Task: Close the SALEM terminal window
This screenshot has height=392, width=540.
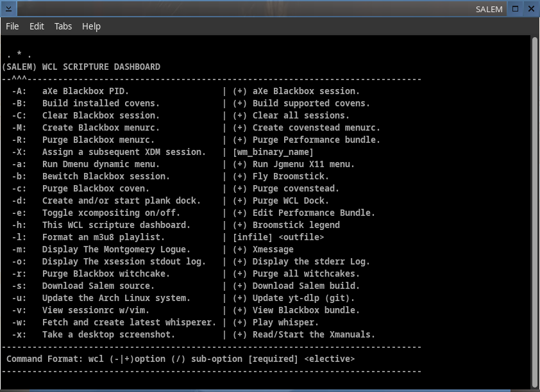Action: pyautogui.click(x=531, y=9)
